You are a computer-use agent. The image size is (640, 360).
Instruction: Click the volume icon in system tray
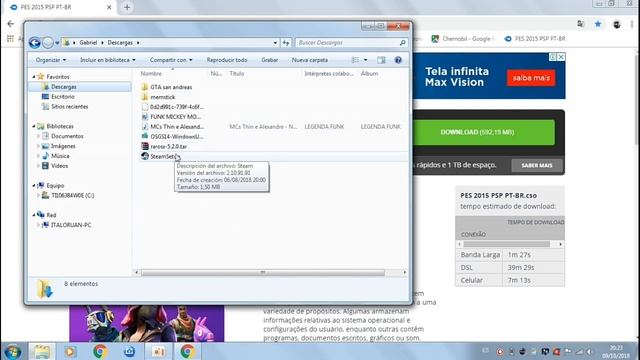(x=589, y=351)
